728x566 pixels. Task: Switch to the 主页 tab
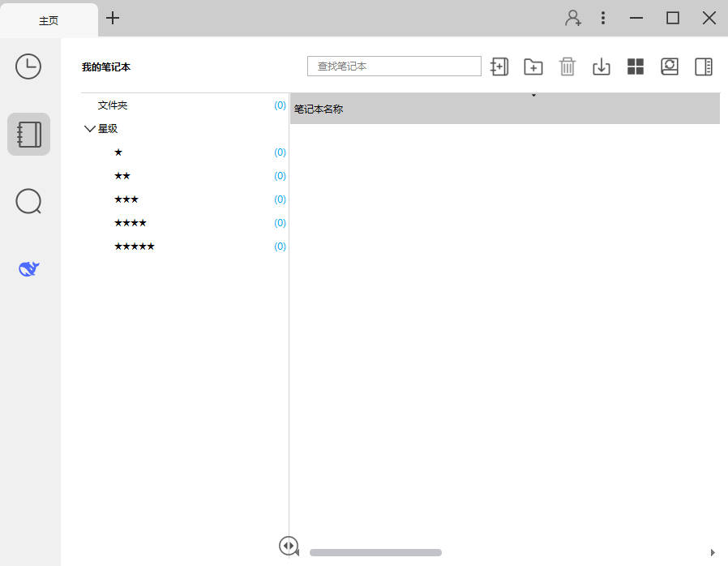49,20
